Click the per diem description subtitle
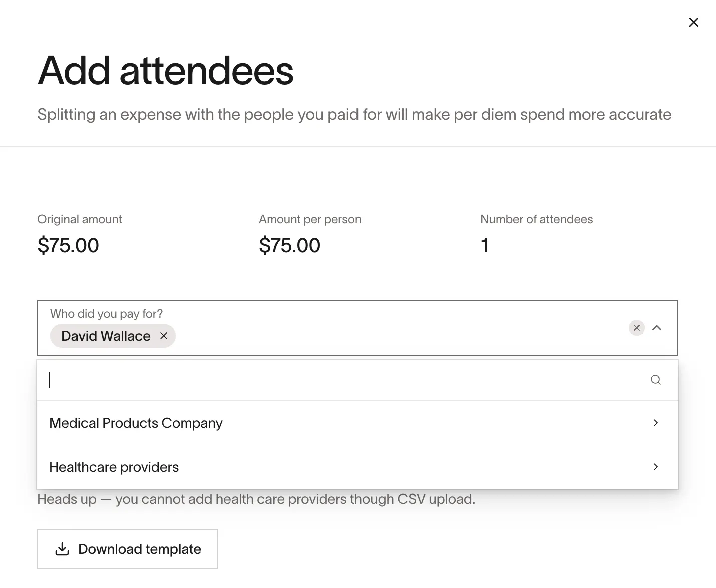 click(x=354, y=114)
